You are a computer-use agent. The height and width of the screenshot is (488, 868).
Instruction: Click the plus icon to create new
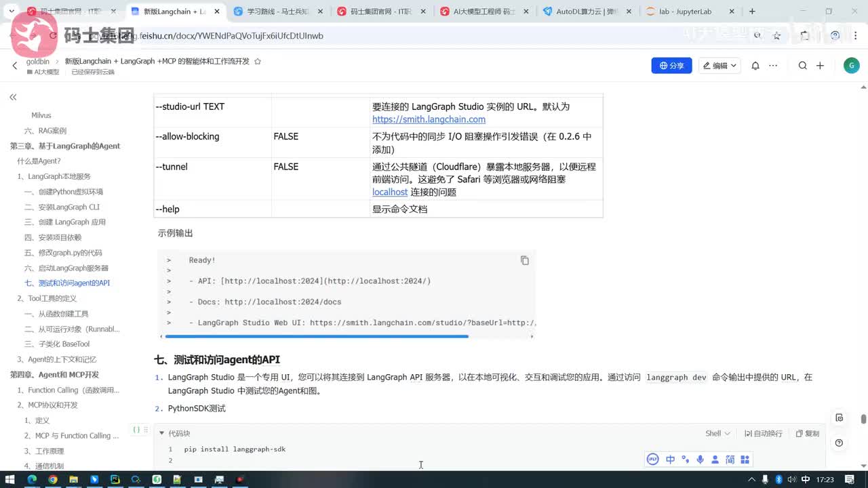pyautogui.click(x=820, y=66)
